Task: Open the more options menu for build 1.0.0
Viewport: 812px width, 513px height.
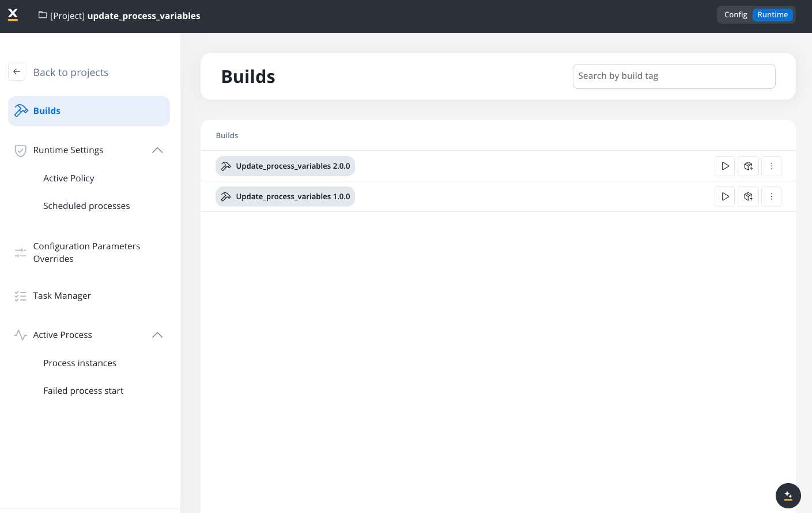Action: coord(771,197)
